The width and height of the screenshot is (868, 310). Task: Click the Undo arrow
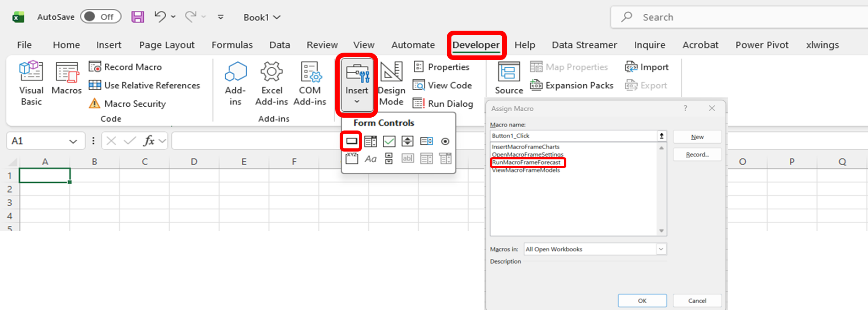click(x=160, y=16)
